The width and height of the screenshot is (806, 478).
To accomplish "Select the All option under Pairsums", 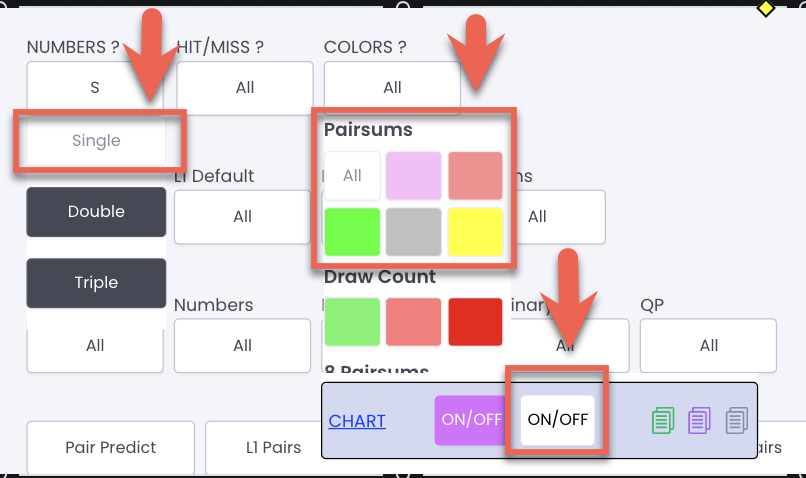I will (x=353, y=176).
